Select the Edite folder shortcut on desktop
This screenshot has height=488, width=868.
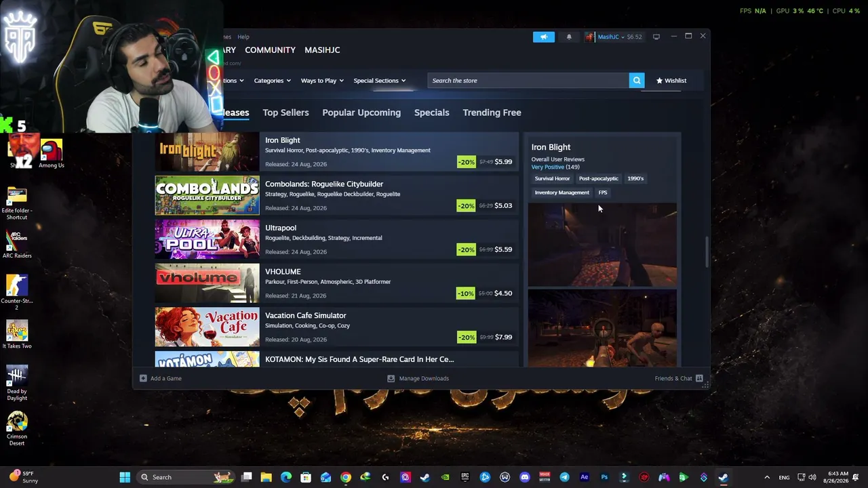[x=17, y=204]
